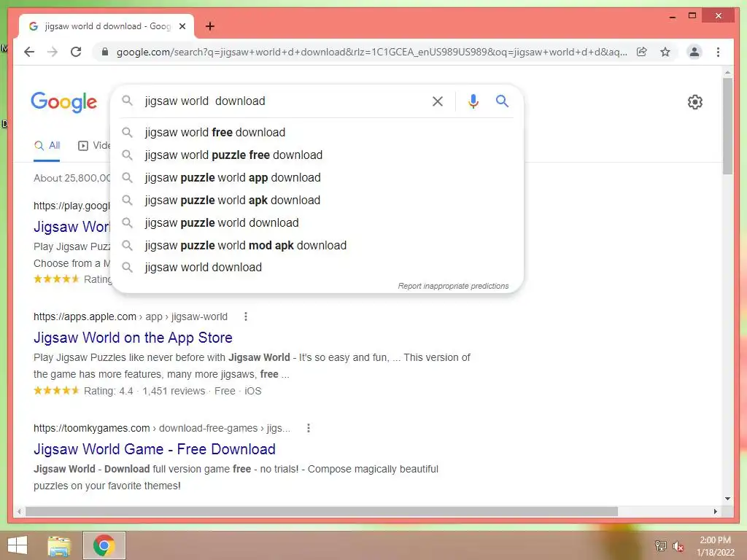Image resolution: width=747 pixels, height=560 pixels.
Task: Open the taskbar clock showing 2:00 PM
Action: pos(715,546)
